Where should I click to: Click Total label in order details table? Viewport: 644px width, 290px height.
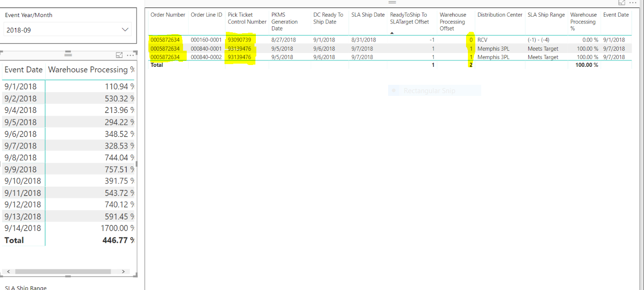click(x=157, y=65)
